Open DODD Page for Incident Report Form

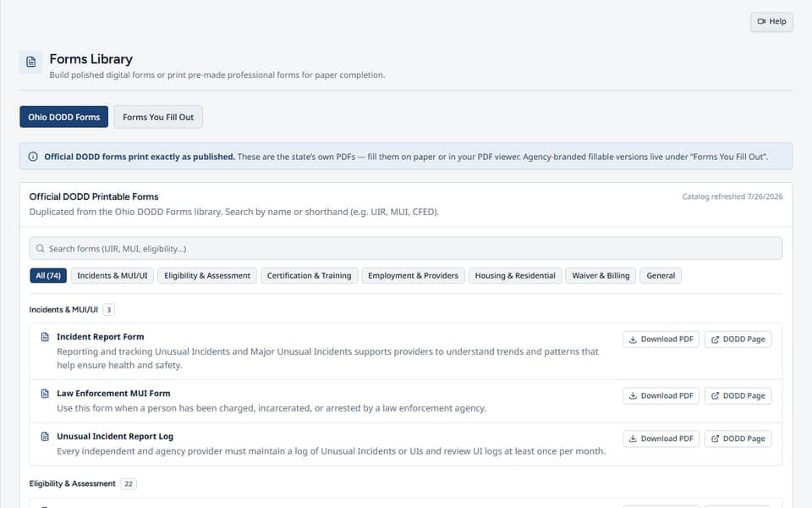[738, 340]
